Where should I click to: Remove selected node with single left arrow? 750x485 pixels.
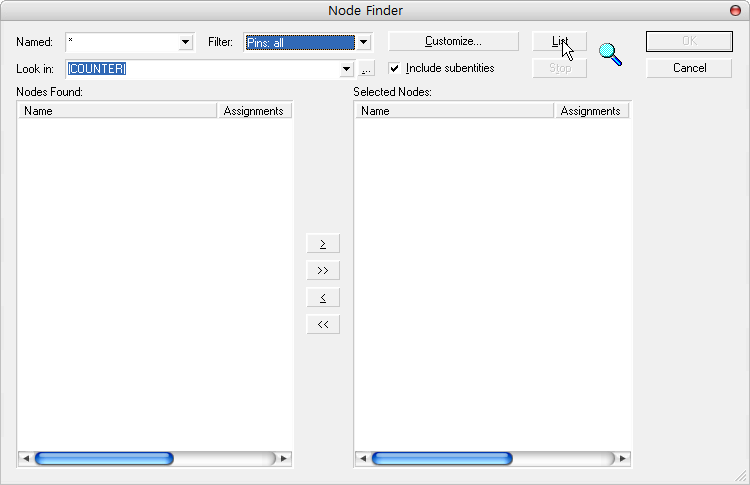pyautogui.click(x=322, y=298)
